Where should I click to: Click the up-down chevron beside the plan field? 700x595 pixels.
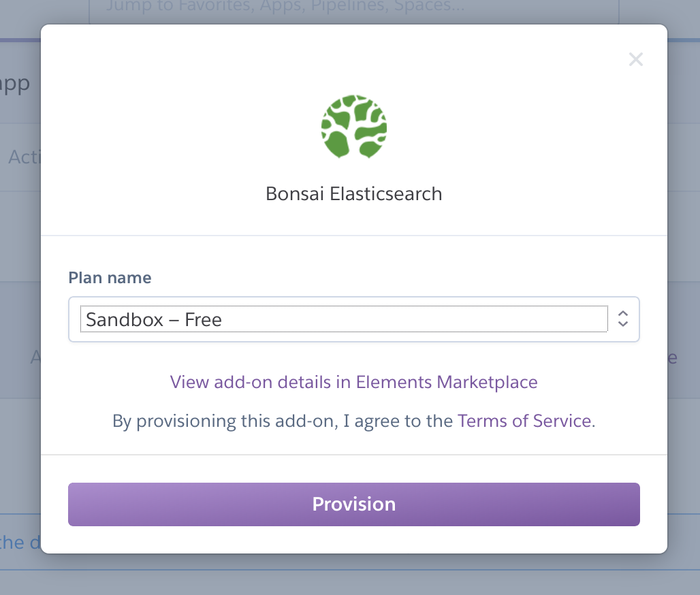[x=622, y=319]
